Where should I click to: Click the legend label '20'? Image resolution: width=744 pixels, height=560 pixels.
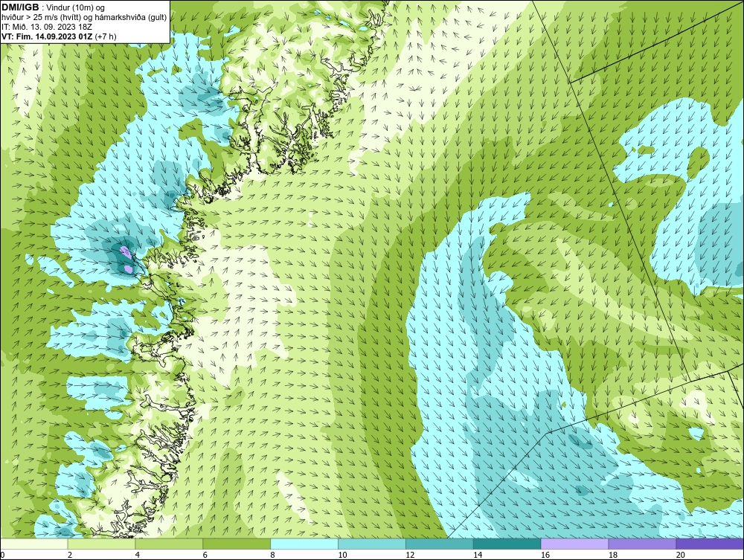[681, 555]
